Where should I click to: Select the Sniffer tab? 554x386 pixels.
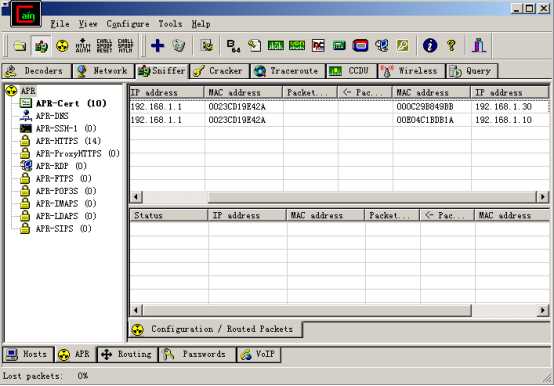[x=162, y=71]
